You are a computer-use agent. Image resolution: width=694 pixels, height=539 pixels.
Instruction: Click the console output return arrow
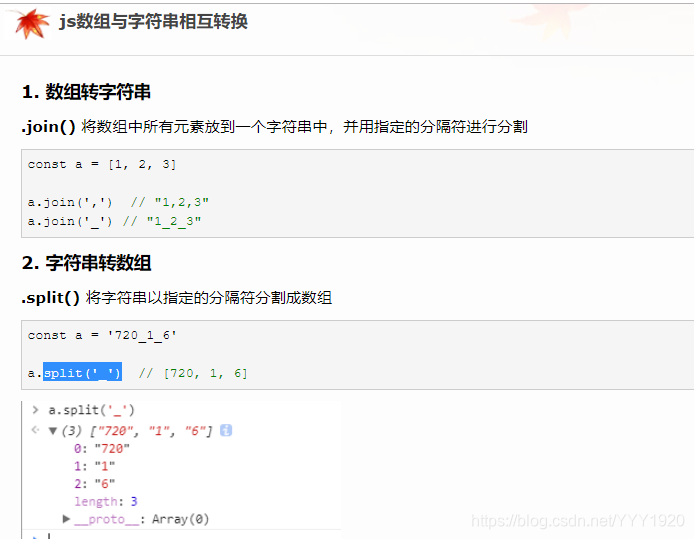coord(35,430)
